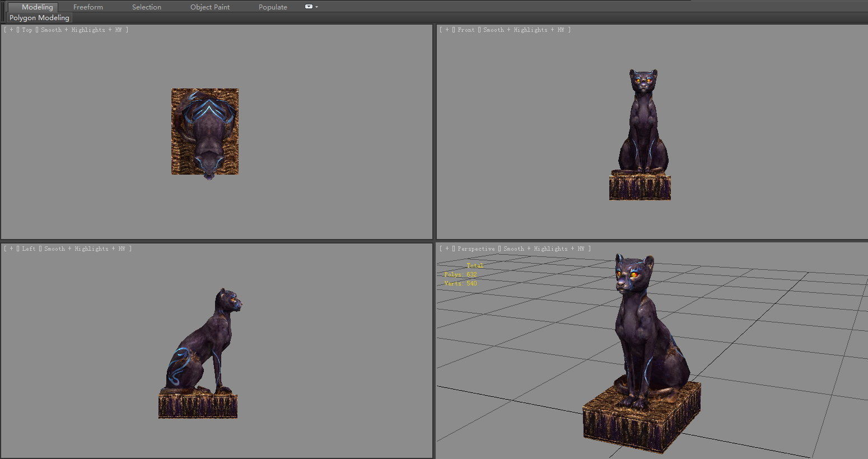Expand the Polygon Modeling panel

point(39,18)
